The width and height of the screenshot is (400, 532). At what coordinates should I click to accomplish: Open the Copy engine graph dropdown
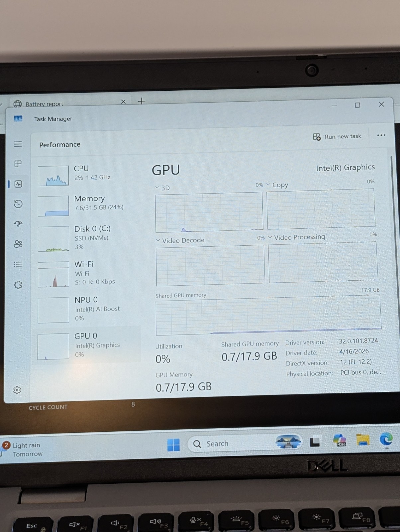coord(268,185)
